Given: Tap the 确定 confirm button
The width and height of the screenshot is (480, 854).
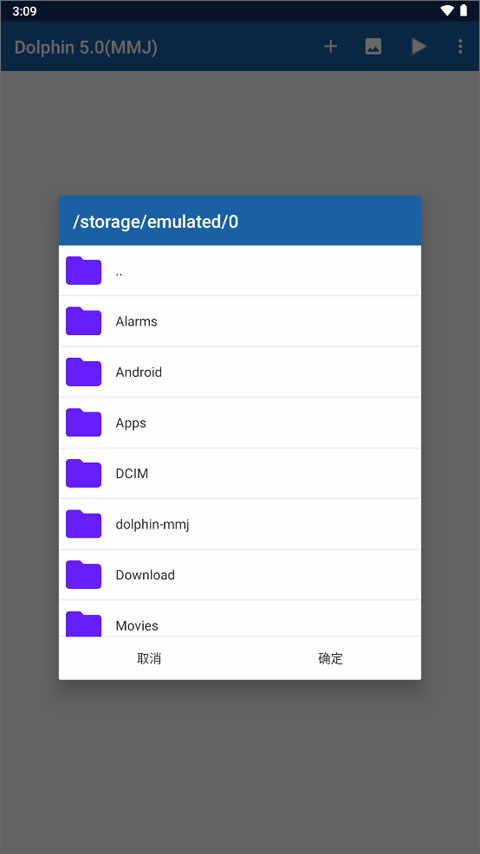Looking at the screenshot, I should coord(330,658).
